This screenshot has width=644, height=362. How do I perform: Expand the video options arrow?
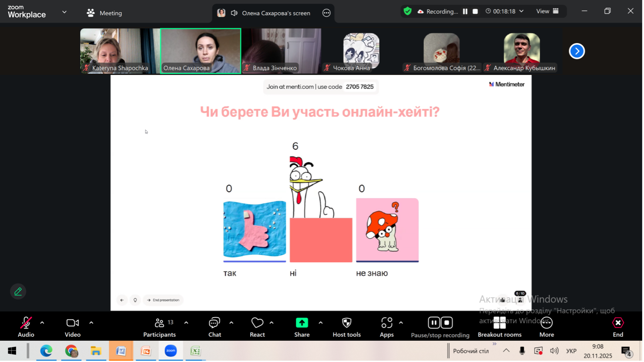pyautogui.click(x=91, y=323)
